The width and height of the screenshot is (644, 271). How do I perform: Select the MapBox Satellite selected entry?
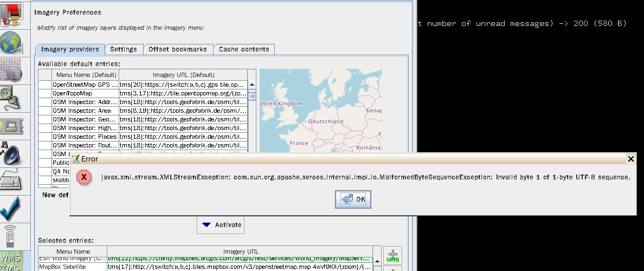point(73,267)
